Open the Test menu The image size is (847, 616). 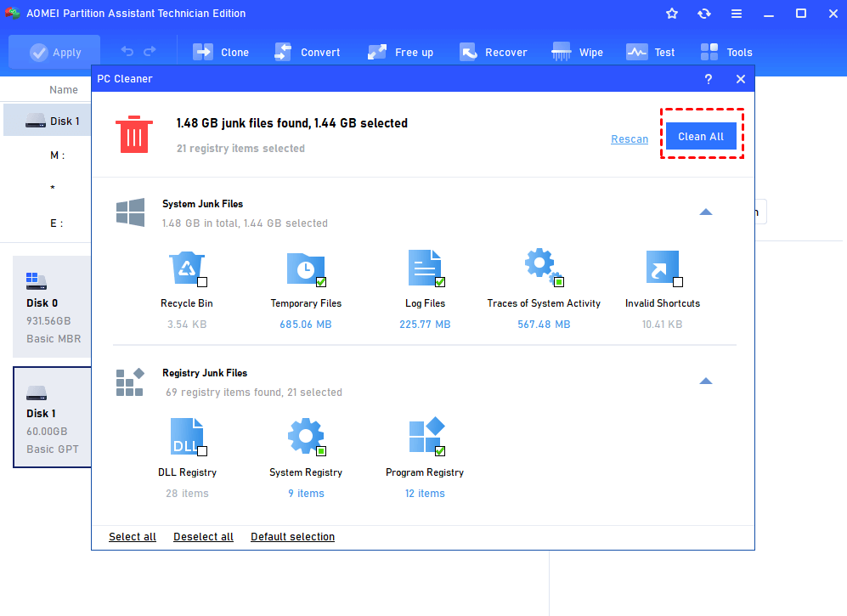[651, 53]
